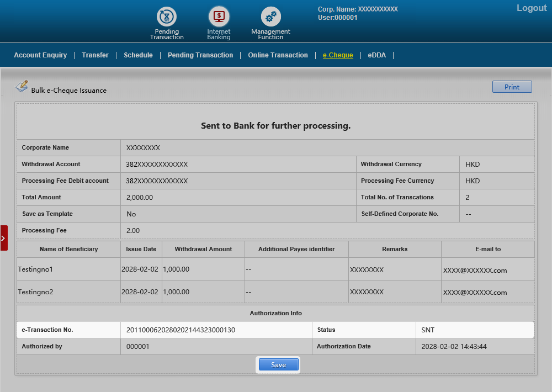The image size is (552, 392).
Task: Choose the Online Transaction menu
Action: (278, 55)
